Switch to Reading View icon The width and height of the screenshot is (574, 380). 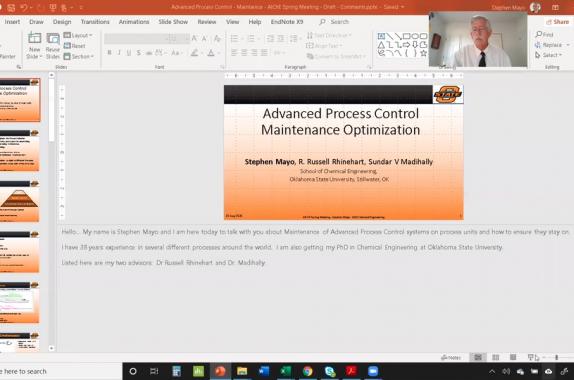(x=513, y=357)
